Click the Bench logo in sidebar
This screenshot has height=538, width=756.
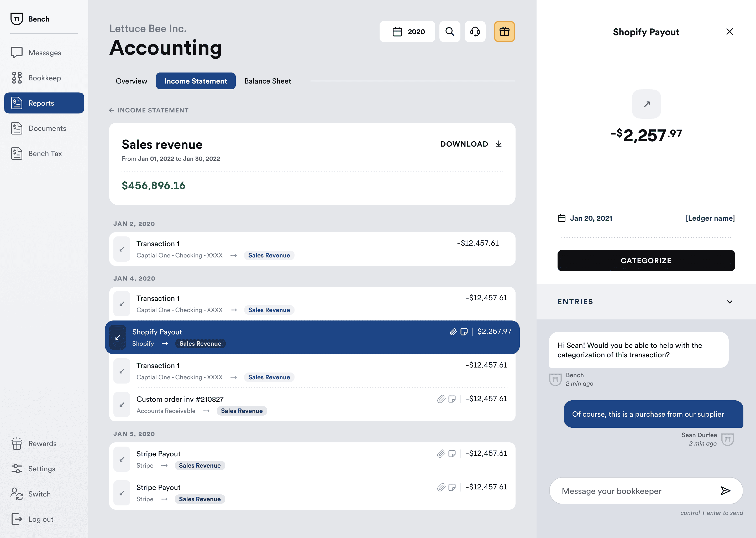coord(17,19)
